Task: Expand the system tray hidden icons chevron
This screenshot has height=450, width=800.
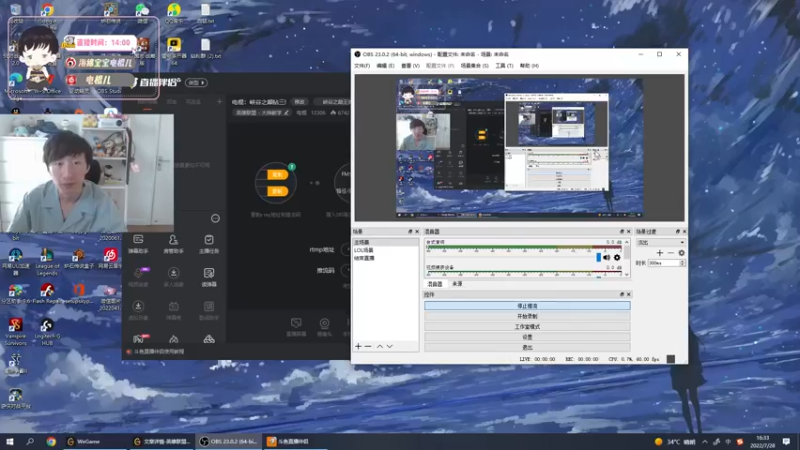Action: [705, 442]
